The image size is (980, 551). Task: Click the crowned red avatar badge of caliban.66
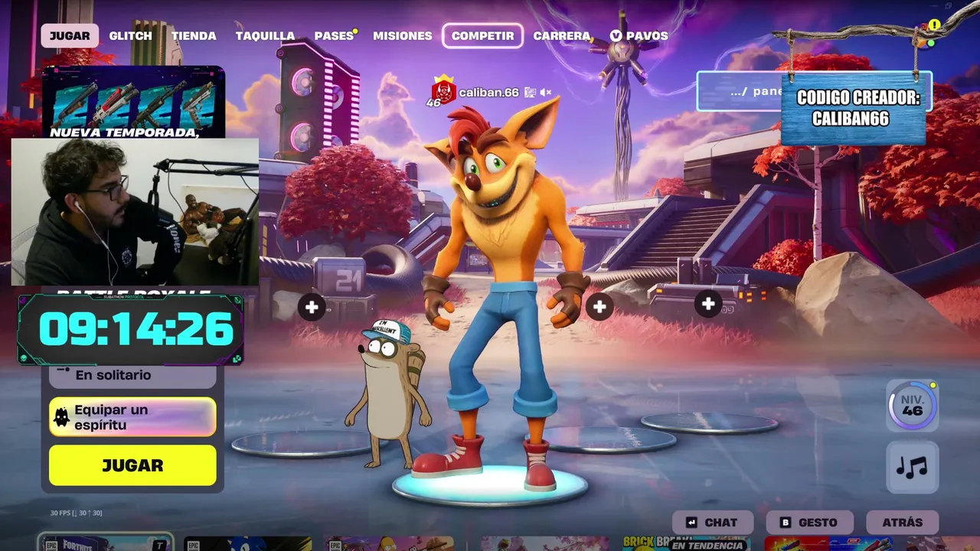tap(443, 91)
